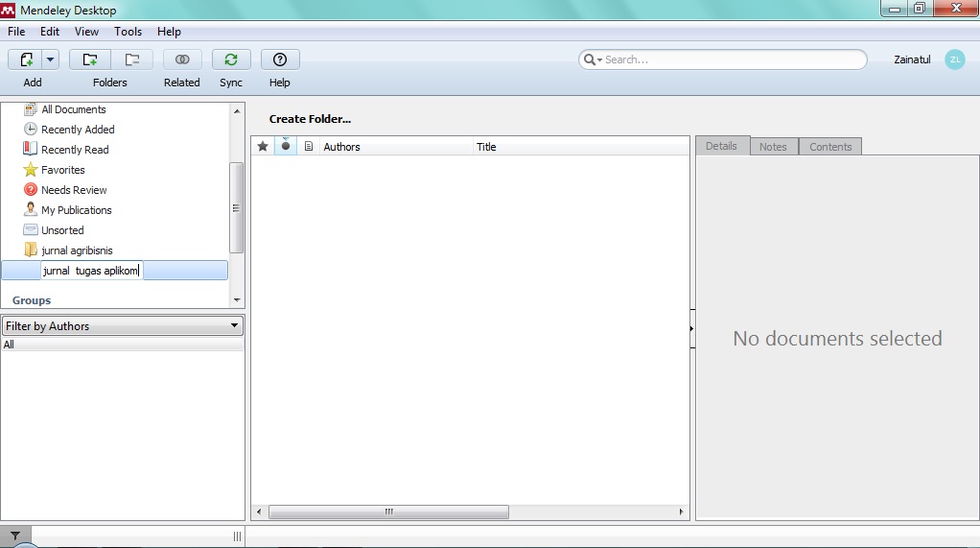Open the Tools menu
The width and height of the screenshot is (980, 548).
pyautogui.click(x=128, y=32)
